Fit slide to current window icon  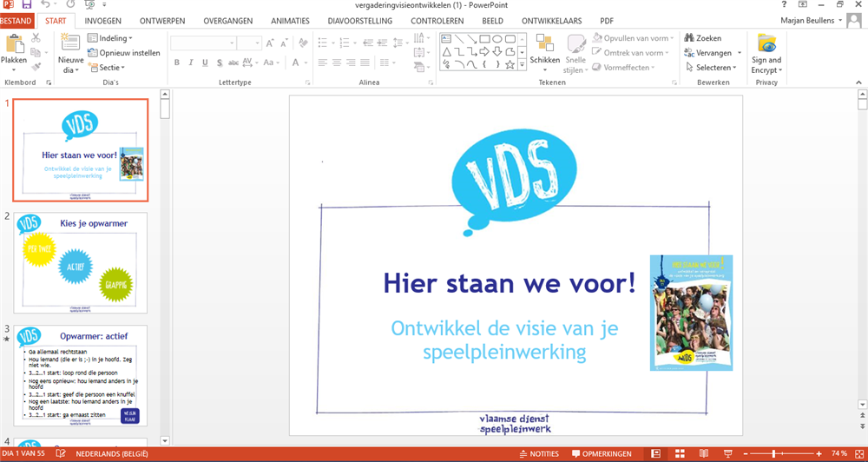click(858, 453)
